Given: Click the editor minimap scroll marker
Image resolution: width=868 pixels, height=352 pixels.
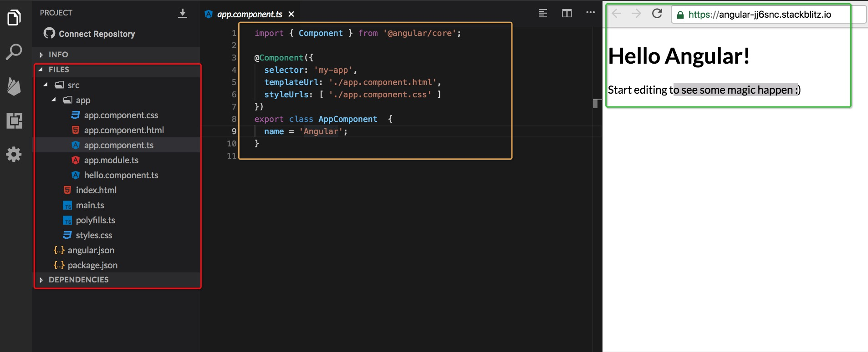Looking at the screenshot, I should tap(597, 104).
